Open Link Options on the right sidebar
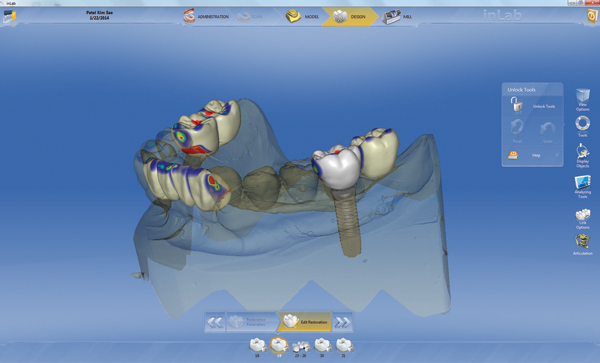Image resolution: width=600 pixels, height=363 pixels. point(582,219)
